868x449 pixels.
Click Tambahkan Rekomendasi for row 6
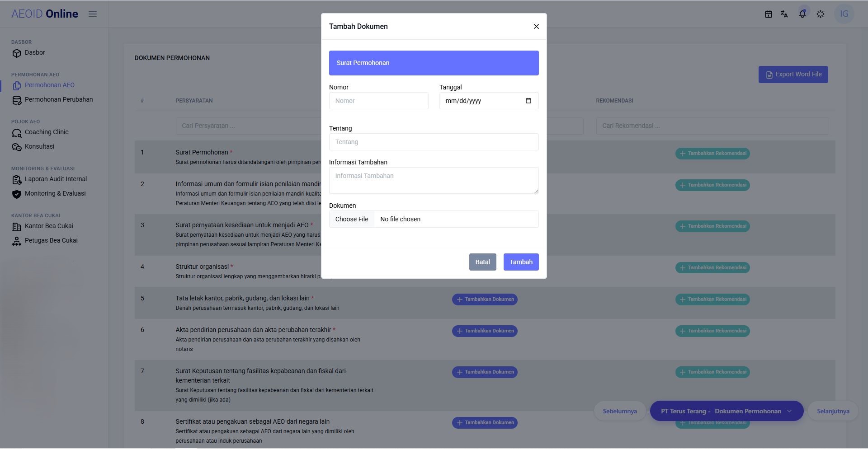pos(712,331)
